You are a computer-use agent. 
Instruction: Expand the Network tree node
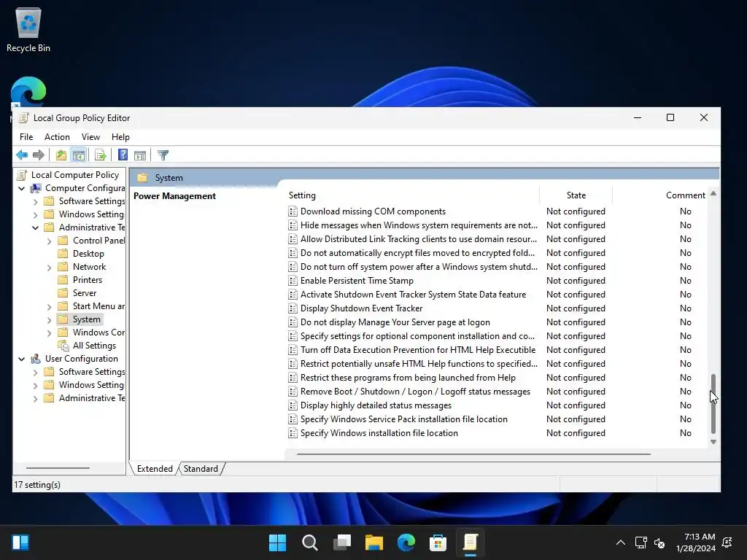(49, 267)
